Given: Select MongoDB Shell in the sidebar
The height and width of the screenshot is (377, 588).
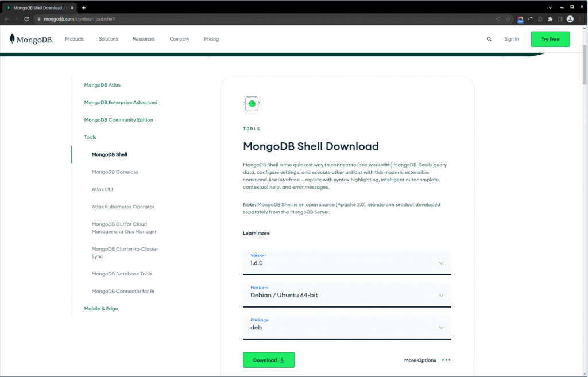Looking at the screenshot, I should point(109,154).
